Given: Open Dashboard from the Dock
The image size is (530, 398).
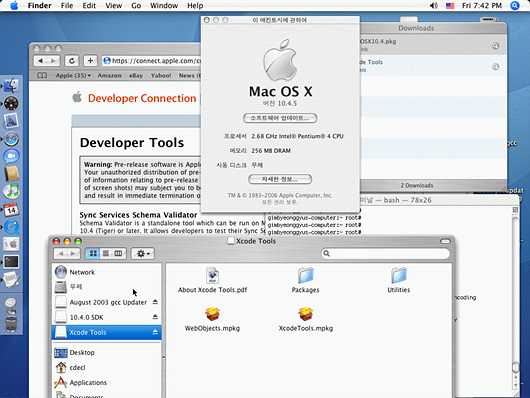Looking at the screenshot, I should (11, 103).
